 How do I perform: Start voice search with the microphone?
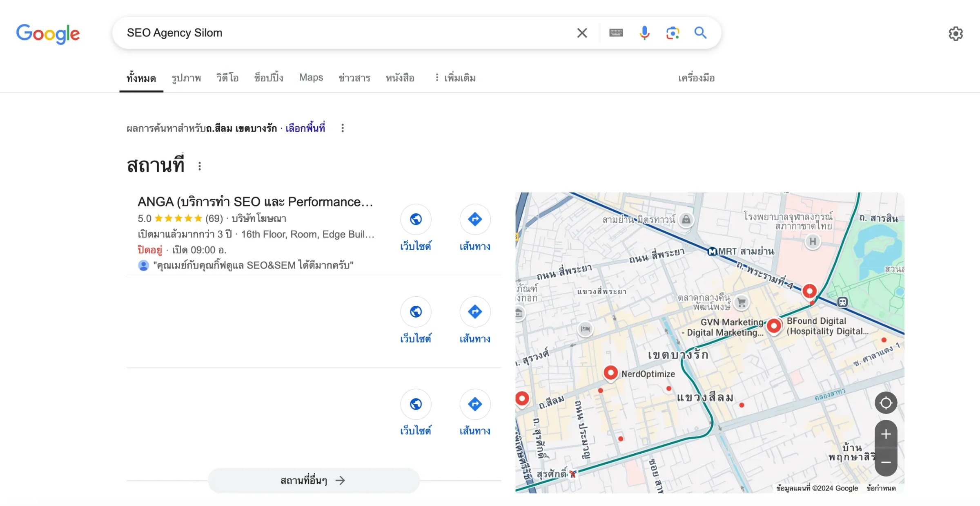click(x=644, y=33)
